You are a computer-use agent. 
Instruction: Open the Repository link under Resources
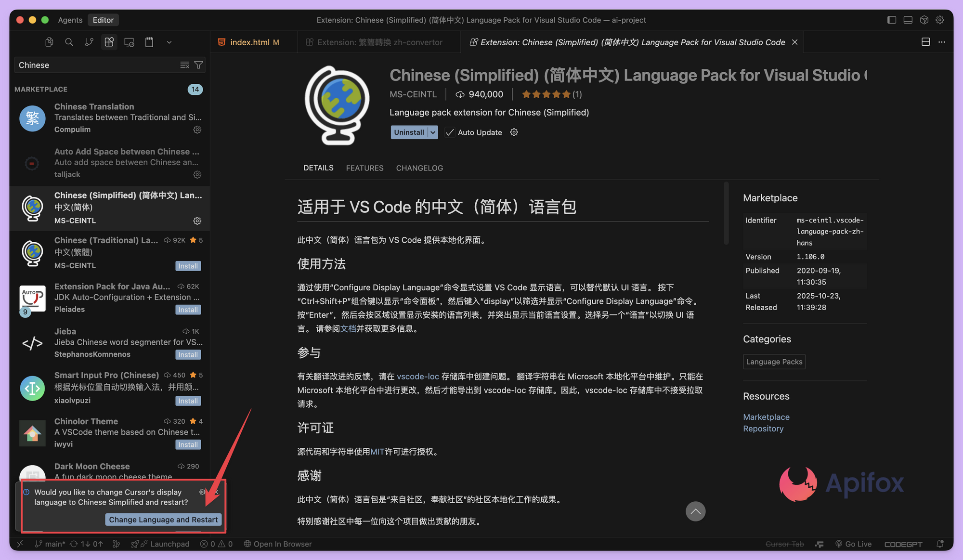pos(763,429)
